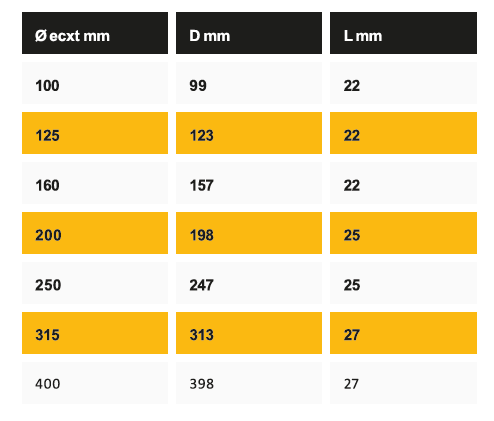Screen dimensions: 494x421
Task: Select the yellow cell showing 313
Action: (x=249, y=333)
